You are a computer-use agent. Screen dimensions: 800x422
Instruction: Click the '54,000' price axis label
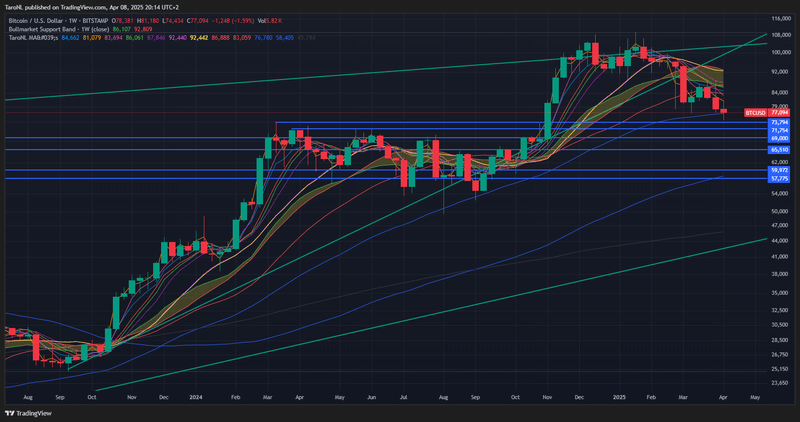[x=779, y=194]
